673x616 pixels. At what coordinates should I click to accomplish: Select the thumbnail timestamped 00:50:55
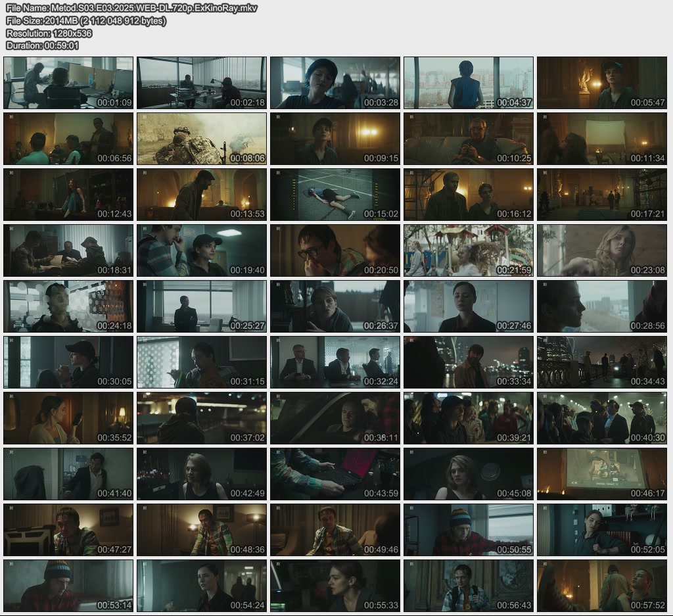coord(469,530)
